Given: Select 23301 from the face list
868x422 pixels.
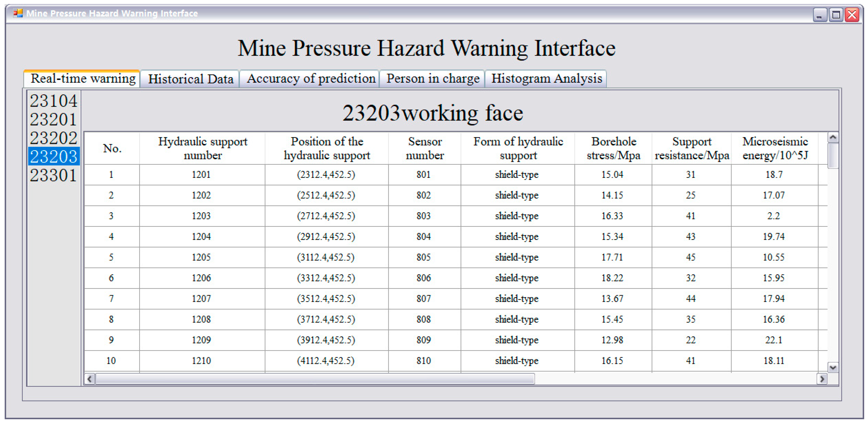Looking at the screenshot, I should [x=54, y=175].
